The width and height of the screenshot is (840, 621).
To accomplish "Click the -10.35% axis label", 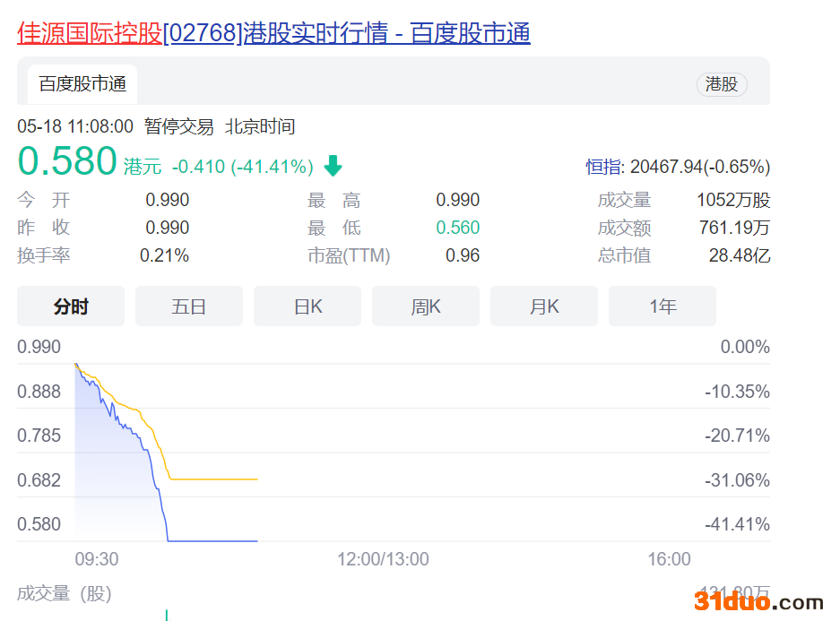I will coord(737,392).
